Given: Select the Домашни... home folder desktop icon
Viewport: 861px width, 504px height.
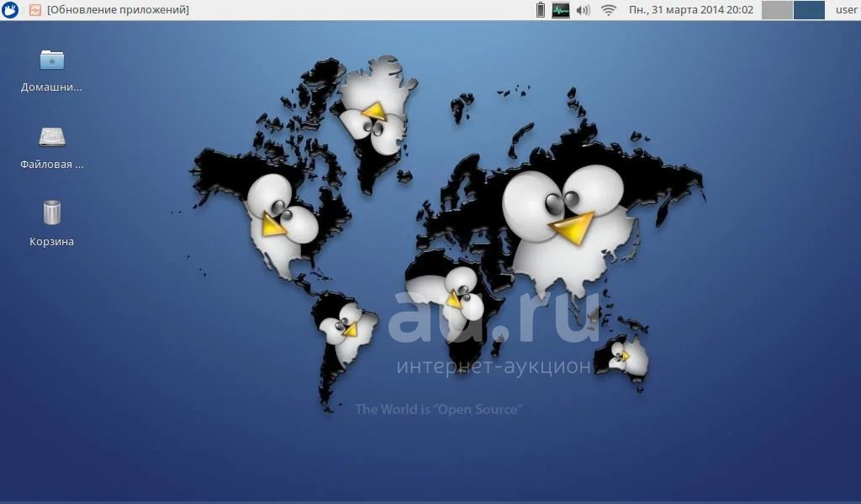Looking at the screenshot, I should pyautogui.click(x=52, y=60).
